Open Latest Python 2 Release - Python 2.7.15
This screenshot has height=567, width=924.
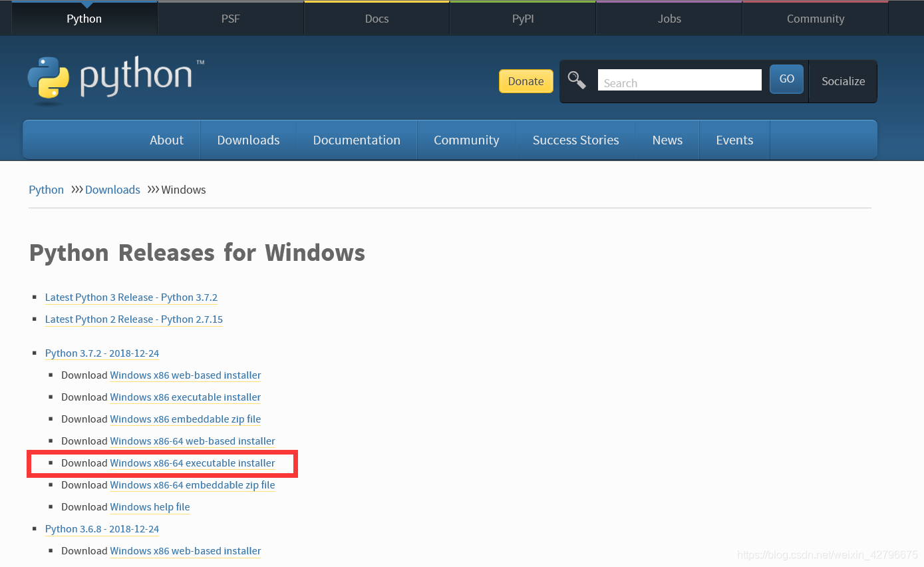coord(134,319)
